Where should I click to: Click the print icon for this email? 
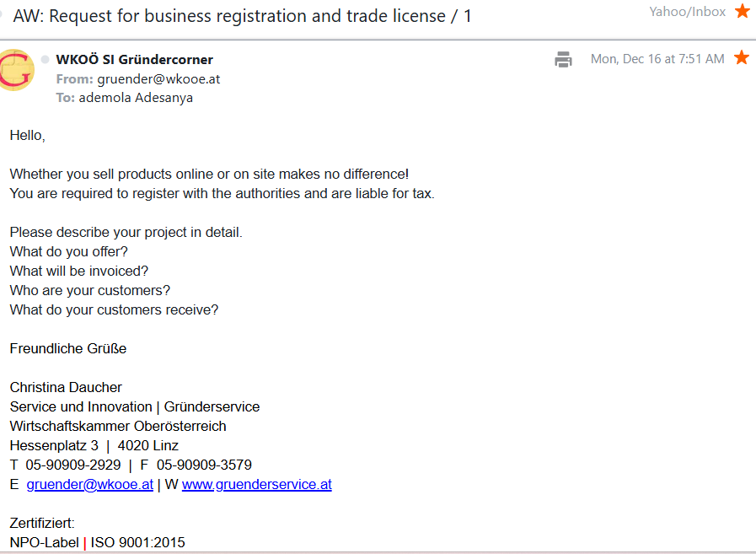[x=563, y=59]
